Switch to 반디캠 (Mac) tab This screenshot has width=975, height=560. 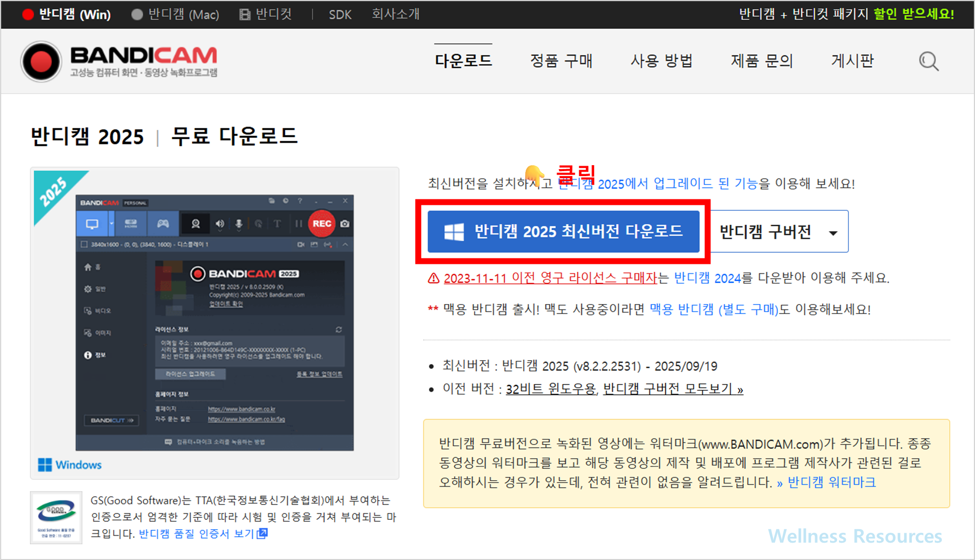175,14
